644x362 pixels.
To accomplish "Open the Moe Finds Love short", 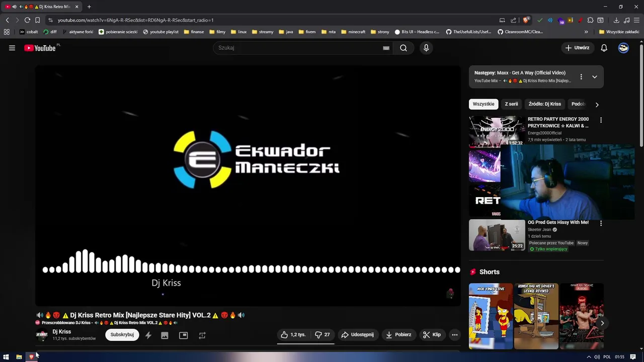I will click(x=491, y=316).
